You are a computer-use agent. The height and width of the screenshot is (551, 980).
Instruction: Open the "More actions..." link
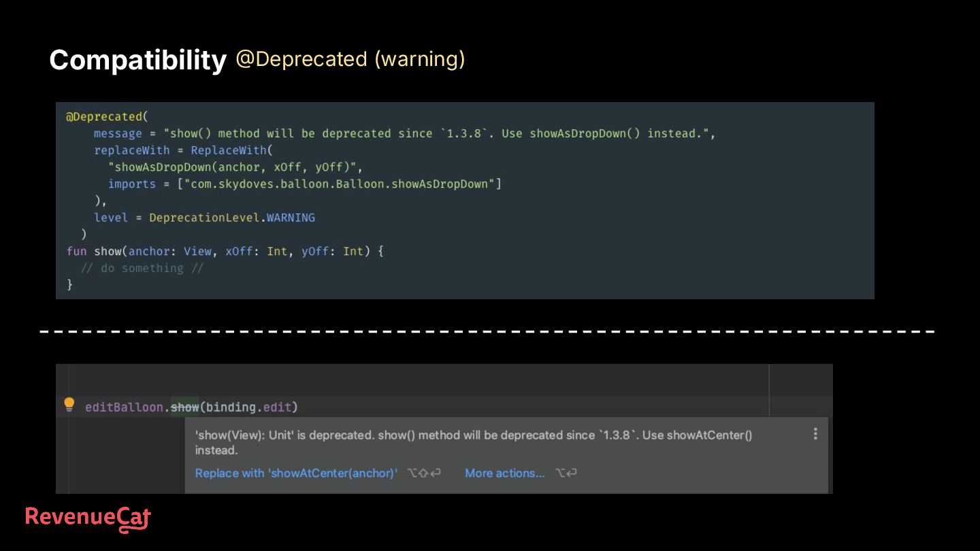click(504, 473)
